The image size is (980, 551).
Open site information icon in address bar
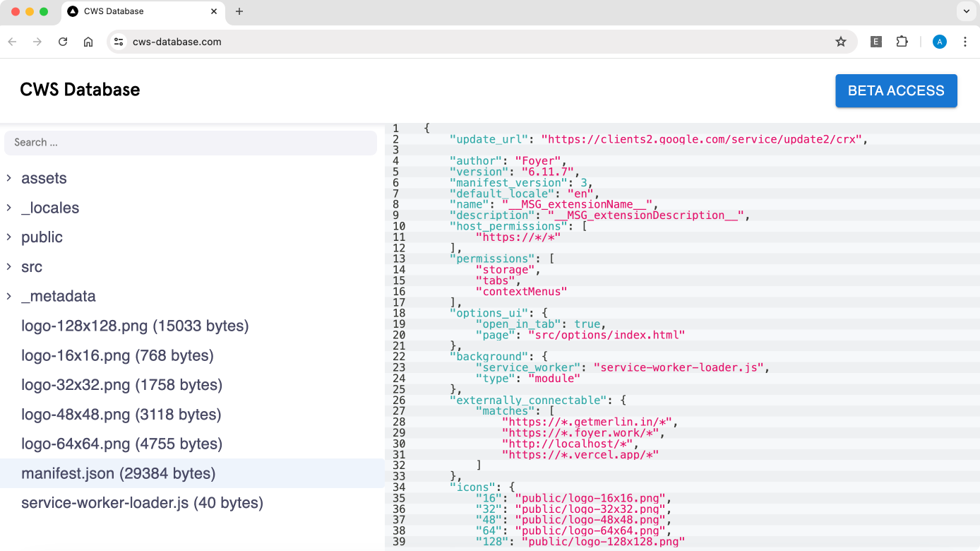click(x=119, y=42)
